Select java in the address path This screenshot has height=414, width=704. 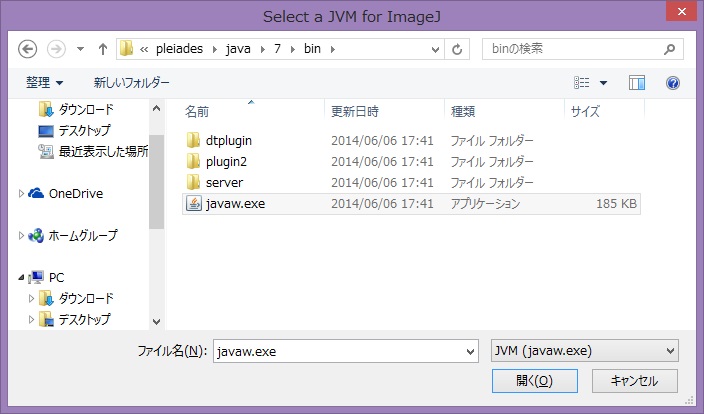pyautogui.click(x=238, y=48)
